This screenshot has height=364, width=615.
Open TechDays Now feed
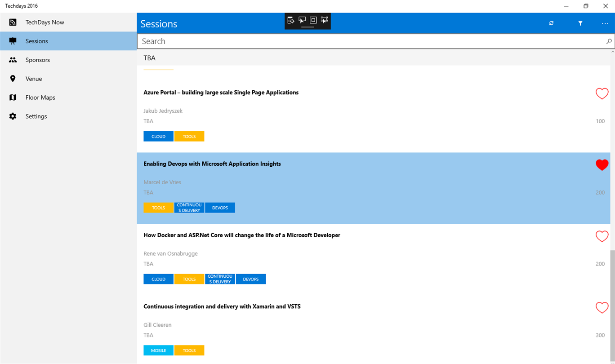pos(68,22)
